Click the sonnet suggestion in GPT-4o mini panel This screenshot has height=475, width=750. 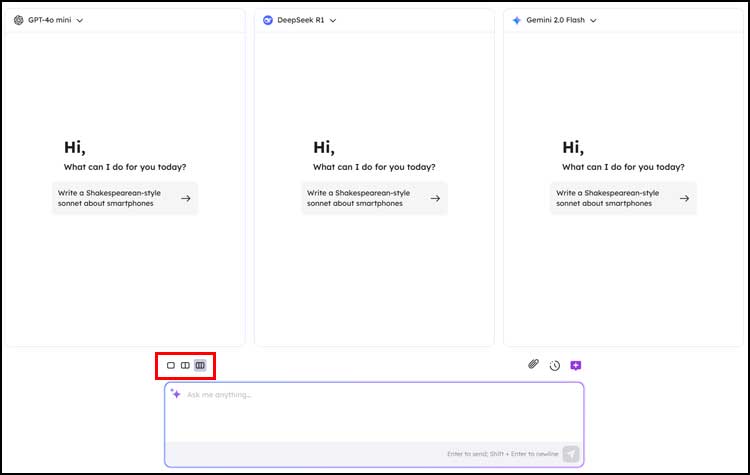tap(125, 198)
